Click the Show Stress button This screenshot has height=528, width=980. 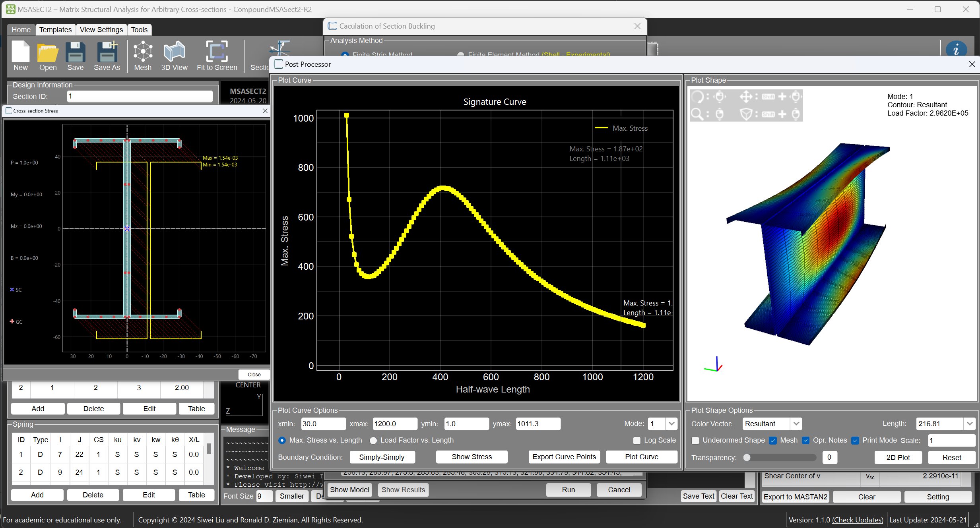(472, 457)
